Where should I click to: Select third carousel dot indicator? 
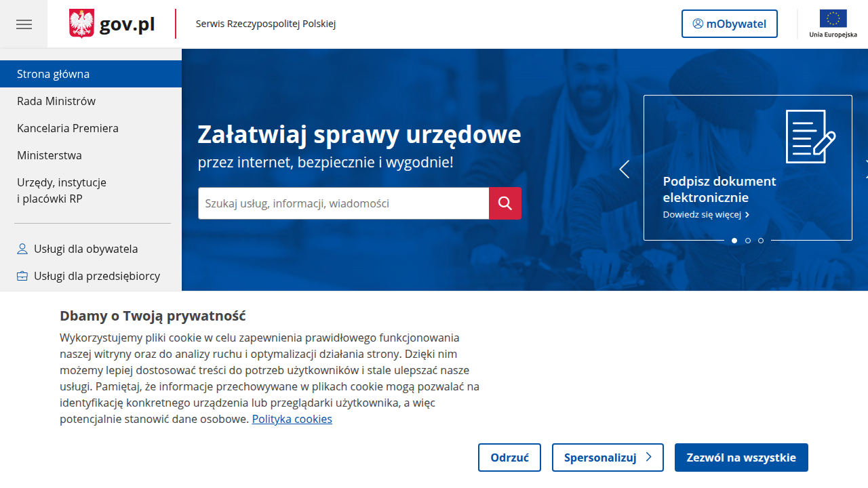pos(761,241)
